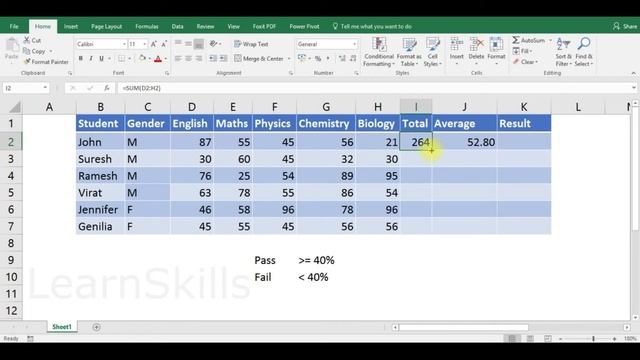Viewport: 640px width, 360px height.
Task: Click the horizontal scrollbar thumb
Action: click(464, 327)
